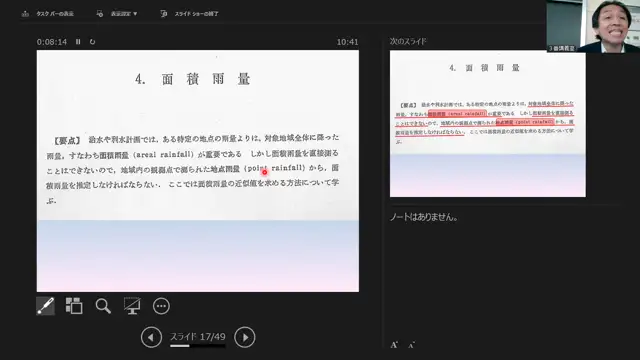The width and height of the screenshot is (640, 360).
Task: Decrease notes text size
Action: click(411, 345)
